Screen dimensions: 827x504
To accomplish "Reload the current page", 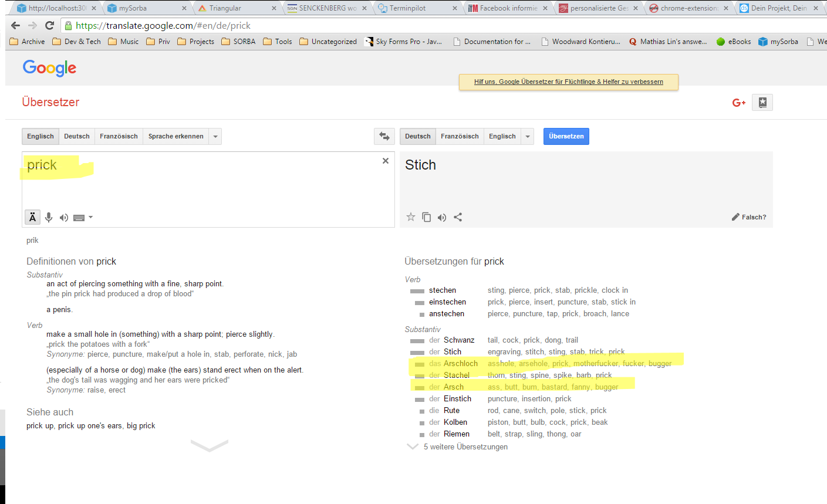I will 49,25.
